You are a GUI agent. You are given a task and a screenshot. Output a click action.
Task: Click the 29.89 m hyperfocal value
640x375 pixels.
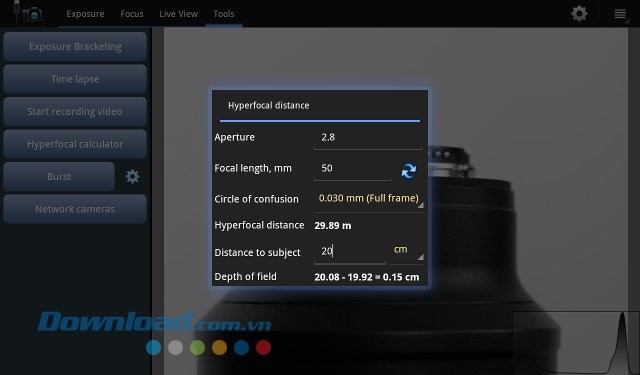tap(333, 226)
